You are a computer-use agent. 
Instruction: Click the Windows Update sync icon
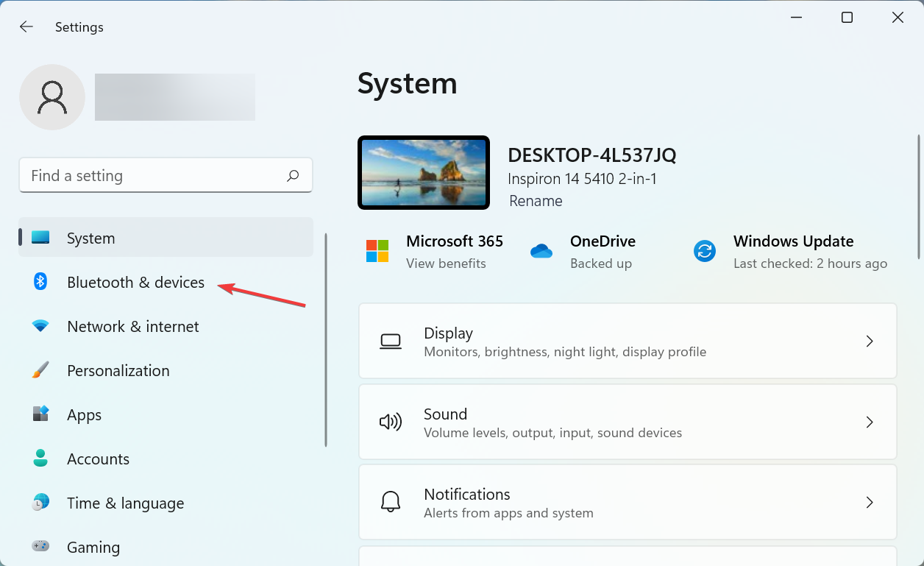coord(705,251)
